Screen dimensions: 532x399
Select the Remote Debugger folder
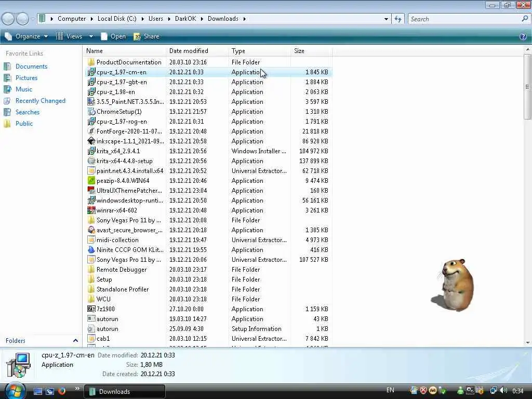[122, 270]
